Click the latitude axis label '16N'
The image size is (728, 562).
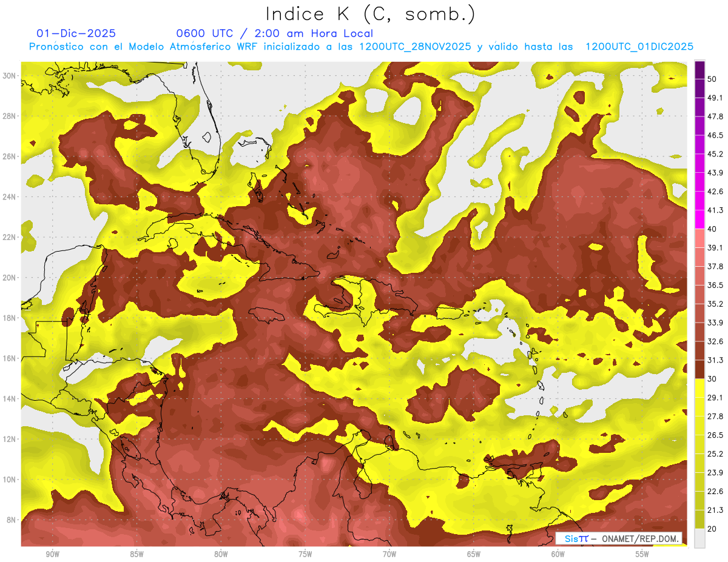[8, 358]
